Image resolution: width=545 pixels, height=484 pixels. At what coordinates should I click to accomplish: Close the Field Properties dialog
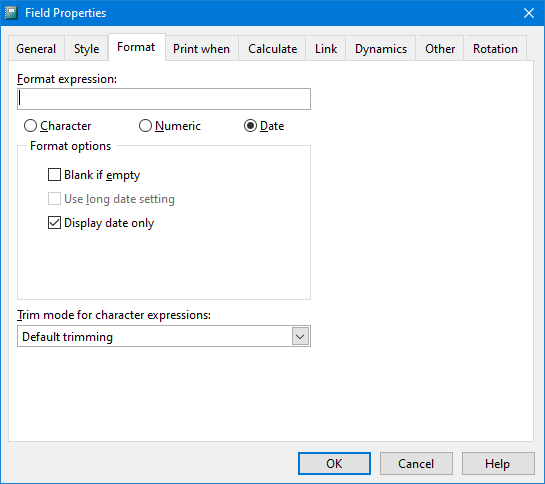(529, 13)
